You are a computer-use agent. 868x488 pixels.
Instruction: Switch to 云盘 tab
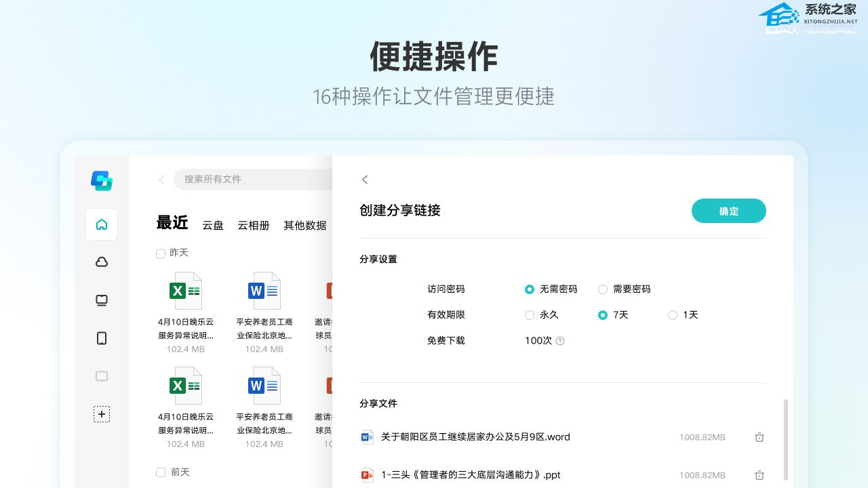pos(213,226)
